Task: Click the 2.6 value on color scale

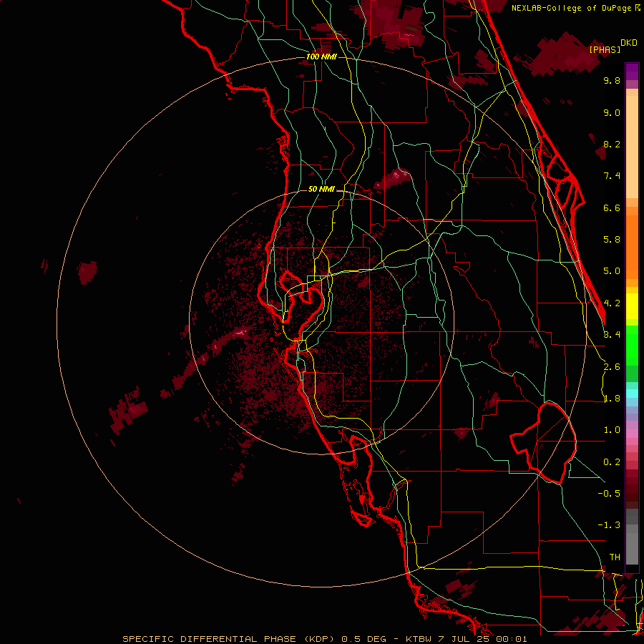Action: [612, 367]
